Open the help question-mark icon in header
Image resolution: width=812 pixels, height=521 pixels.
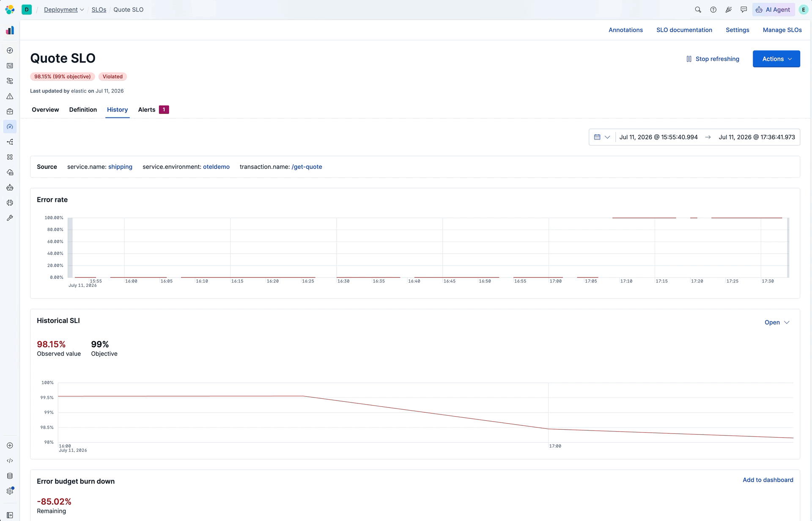tap(713, 10)
